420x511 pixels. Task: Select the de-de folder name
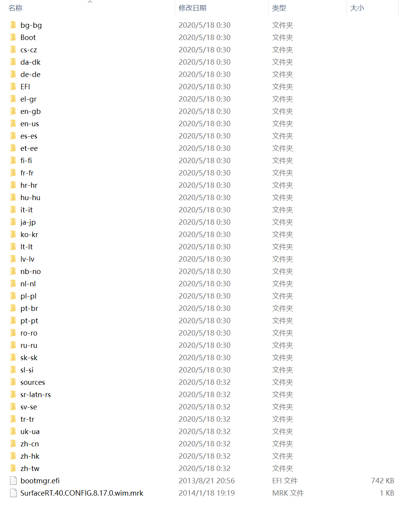click(x=30, y=74)
